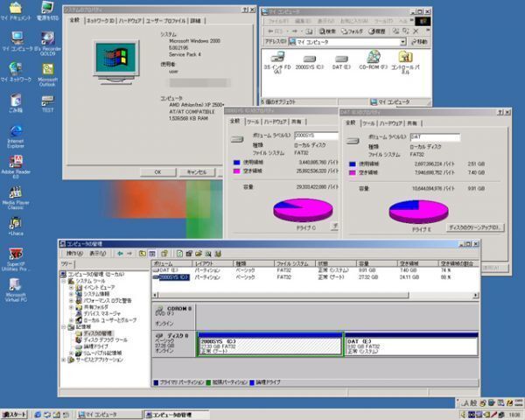Screen dimensions: 525x420
Task: Select the CD-ROM (F:) drive icon
Action: point(373,58)
